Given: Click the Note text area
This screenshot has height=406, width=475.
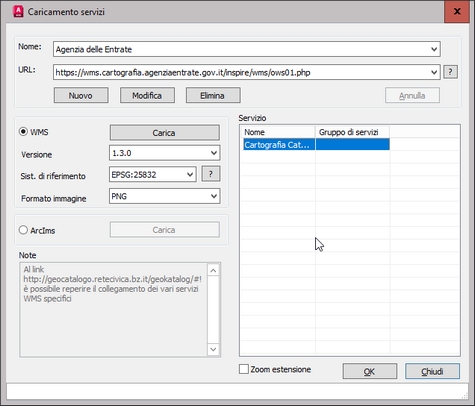Looking at the screenshot, I should 113,310.
